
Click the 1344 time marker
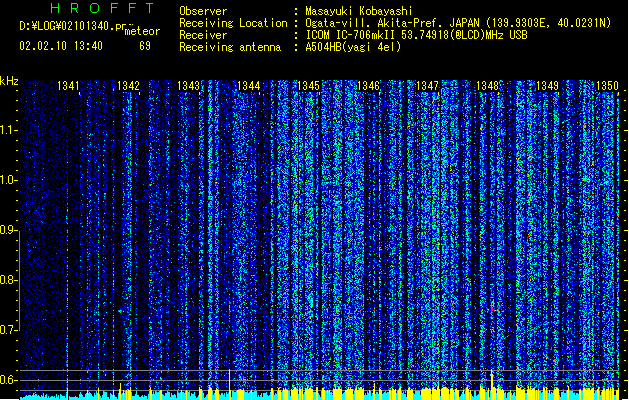click(248, 86)
